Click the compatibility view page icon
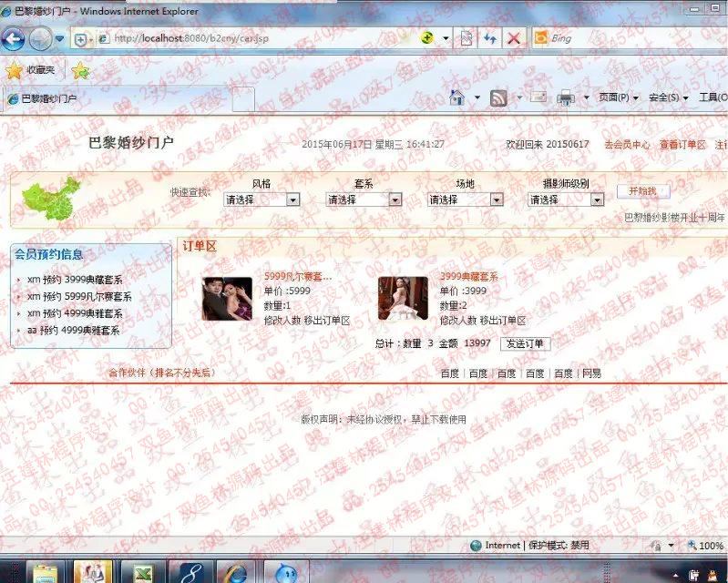This screenshot has width=728, height=583. click(467, 38)
